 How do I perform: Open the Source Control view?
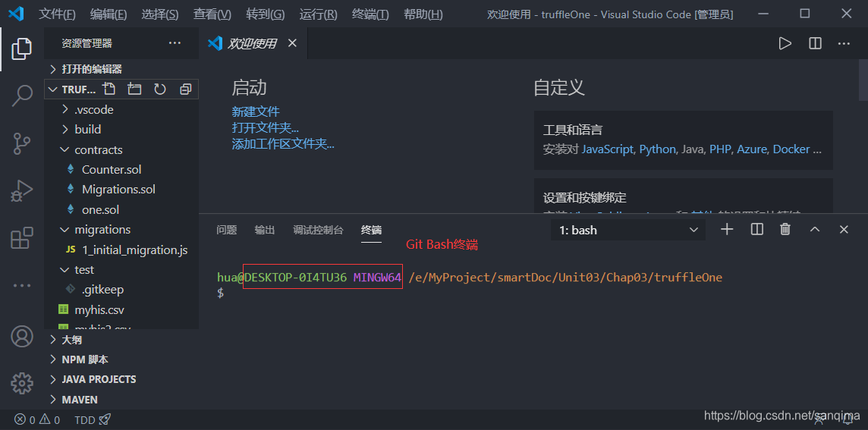21,143
